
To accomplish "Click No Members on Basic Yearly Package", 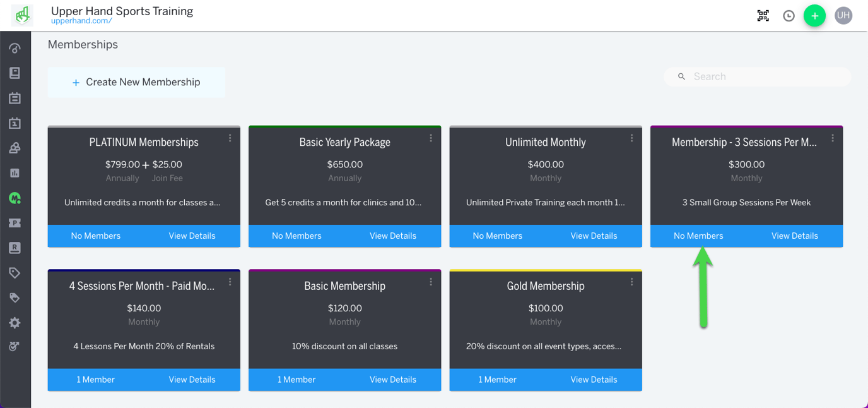I will pyautogui.click(x=296, y=236).
